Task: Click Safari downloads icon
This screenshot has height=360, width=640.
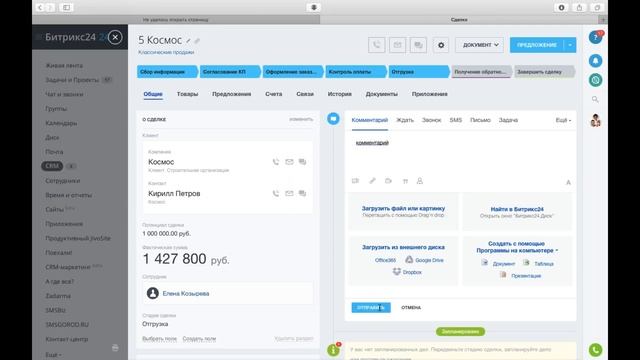Action: tap(562, 7)
